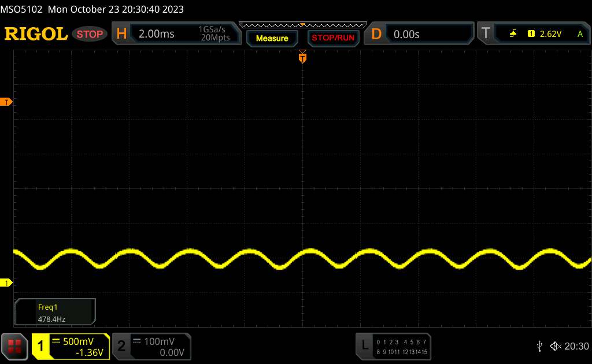Click the USB connection icon

[539, 346]
